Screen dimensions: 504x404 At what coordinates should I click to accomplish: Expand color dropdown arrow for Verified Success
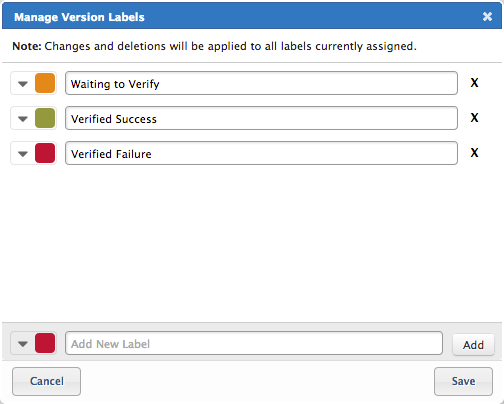(23, 119)
